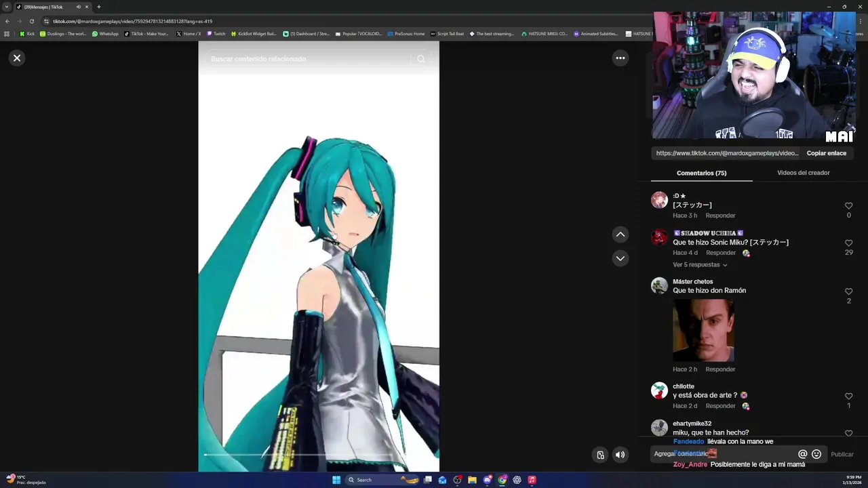Open a new browser tab with the plus icon

(98, 7)
